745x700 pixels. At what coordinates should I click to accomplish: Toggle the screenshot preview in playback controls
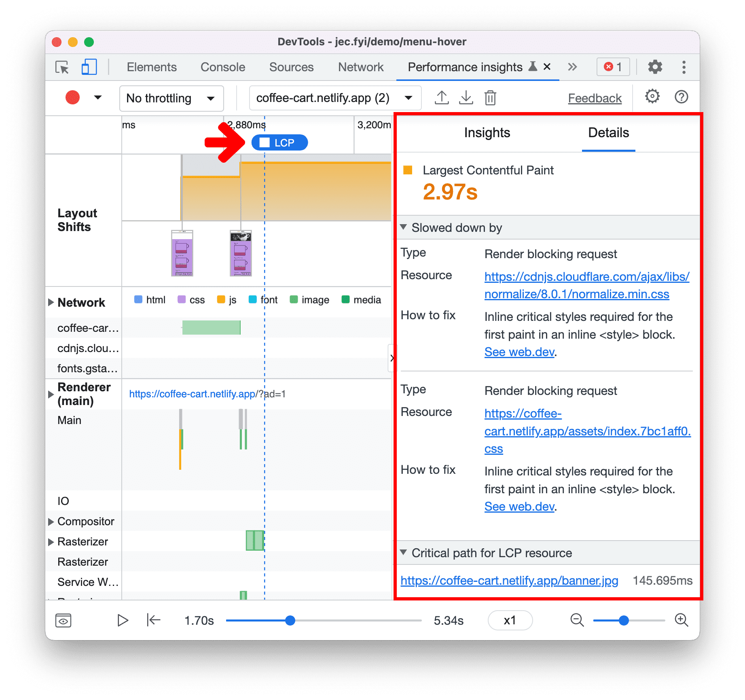coord(63,620)
